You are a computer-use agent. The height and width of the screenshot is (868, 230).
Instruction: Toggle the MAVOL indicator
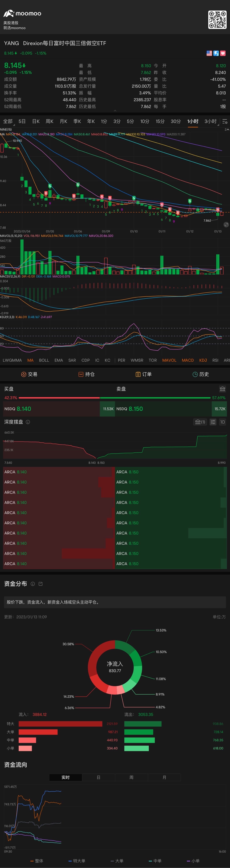pos(169,360)
